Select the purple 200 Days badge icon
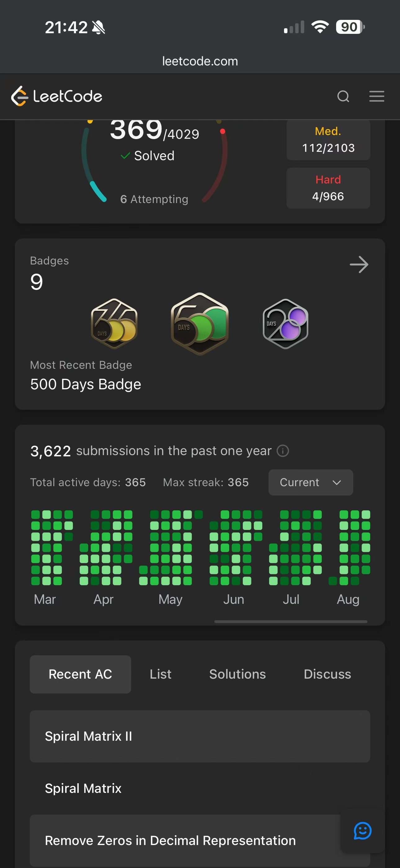The width and height of the screenshot is (400, 868). click(286, 324)
